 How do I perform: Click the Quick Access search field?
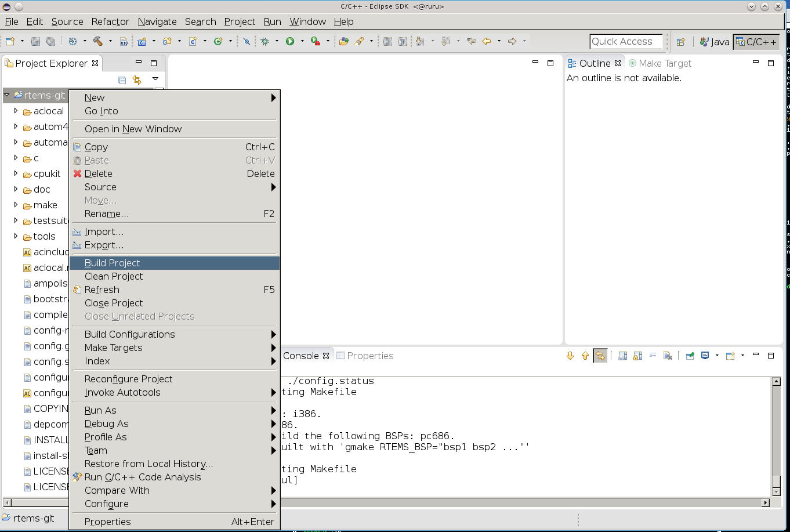click(625, 42)
